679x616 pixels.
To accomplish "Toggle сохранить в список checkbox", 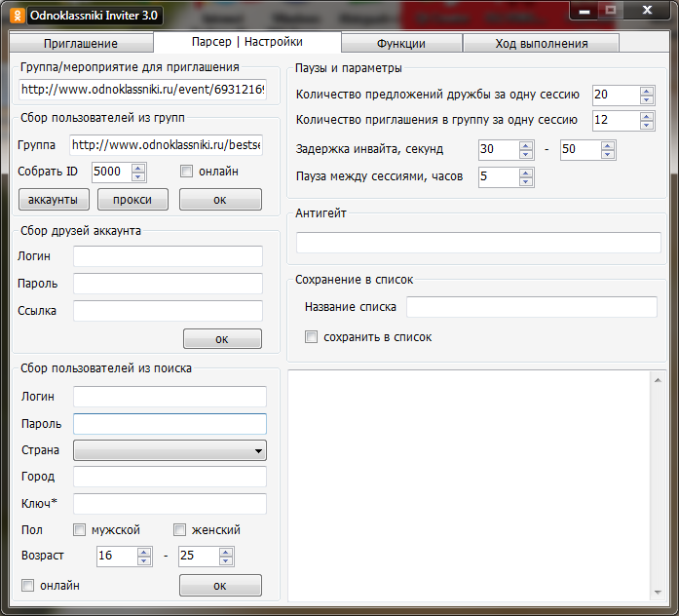I will [312, 337].
